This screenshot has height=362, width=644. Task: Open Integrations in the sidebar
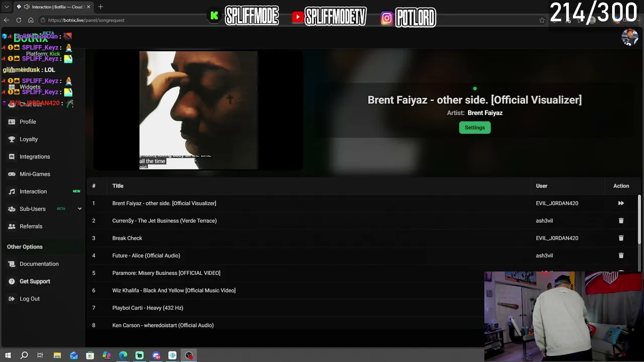pyautogui.click(x=35, y=157)
